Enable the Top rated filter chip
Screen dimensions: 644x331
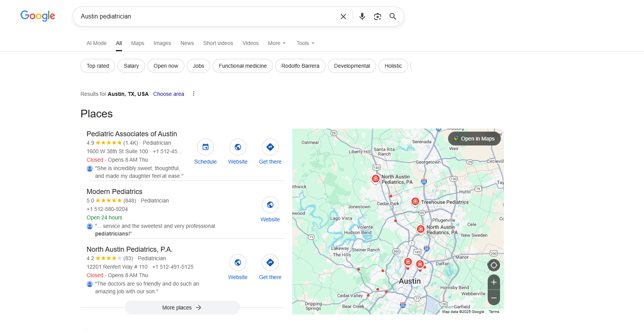click(98, 66)
